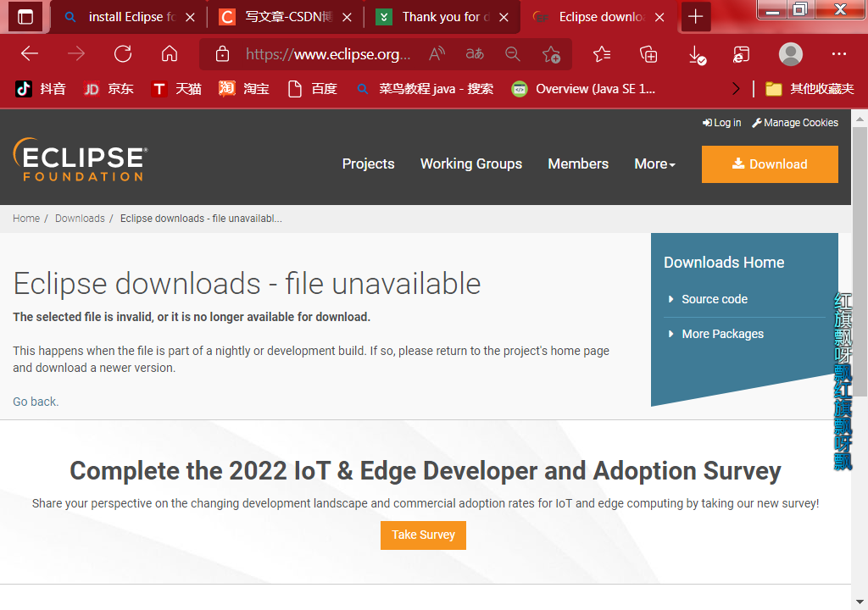868x610 pixels.
Task: Open Manage Cookies link
Action: coord(795,122)
